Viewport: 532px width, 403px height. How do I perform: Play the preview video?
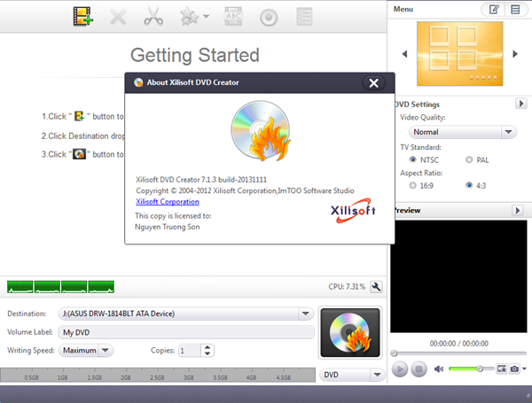tap(400, 368)
